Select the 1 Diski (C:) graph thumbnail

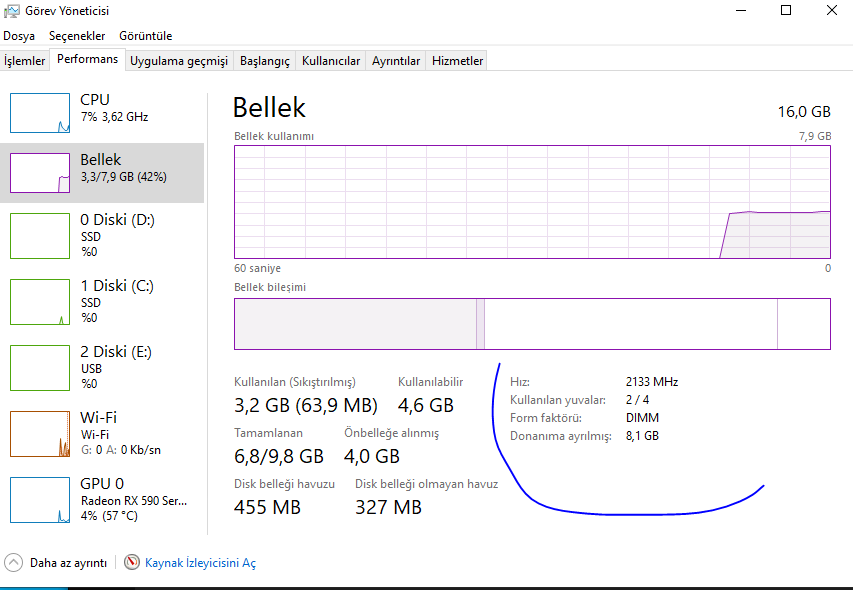click(x=40, y=301)
